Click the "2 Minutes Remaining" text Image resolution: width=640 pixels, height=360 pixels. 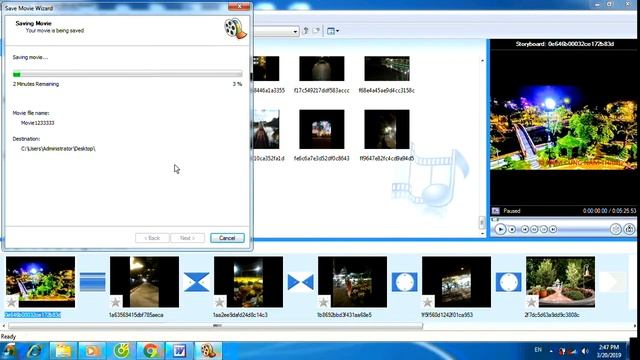click(x=36, y=84)
